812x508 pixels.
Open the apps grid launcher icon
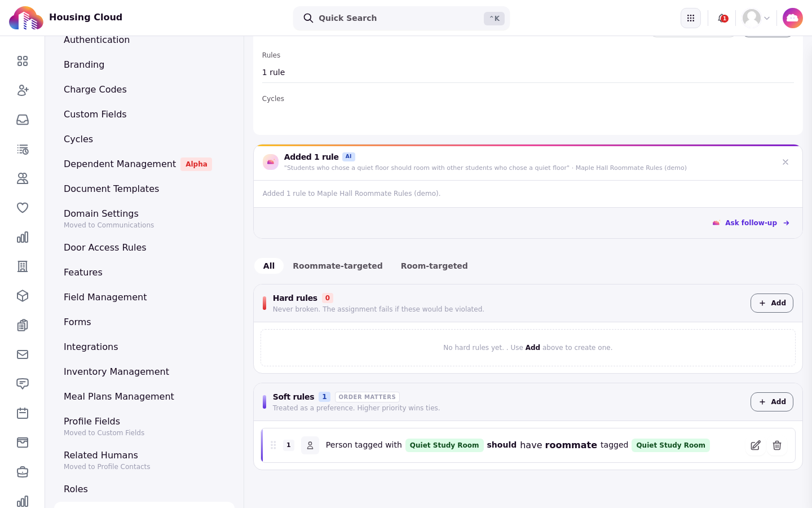(691, 18)
